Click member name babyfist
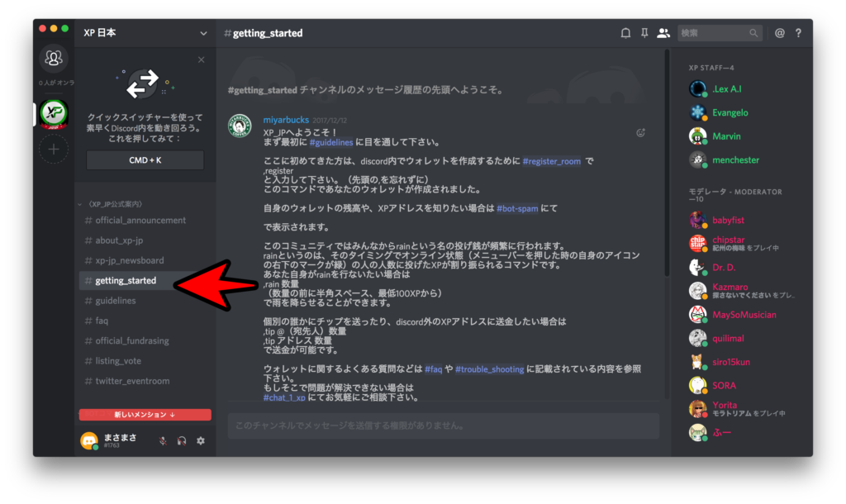The height and width of the screenshot is (504, 846). pyautogui.click(x=729, y=220)
